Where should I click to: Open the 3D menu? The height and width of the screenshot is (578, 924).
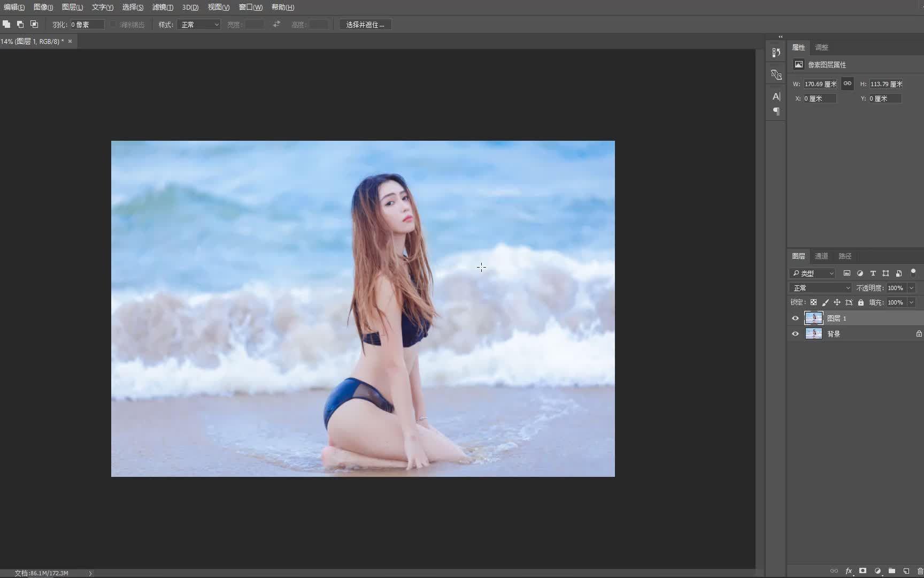click(x=190, y=7)
